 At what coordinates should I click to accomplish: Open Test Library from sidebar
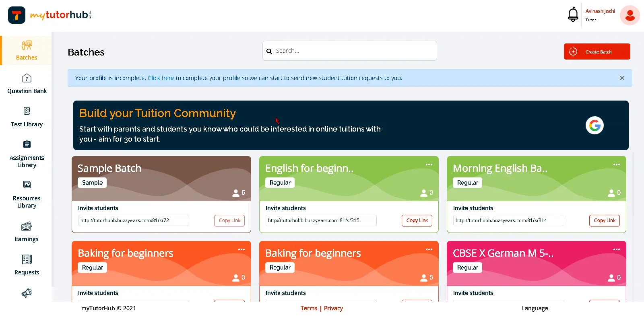point(27,117)
